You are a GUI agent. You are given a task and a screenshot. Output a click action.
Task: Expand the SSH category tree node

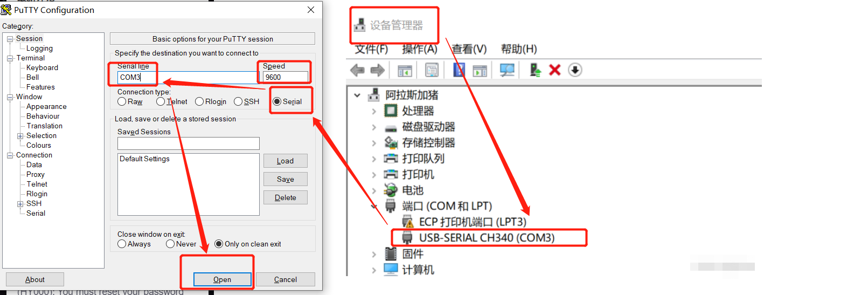click(20, 204)
